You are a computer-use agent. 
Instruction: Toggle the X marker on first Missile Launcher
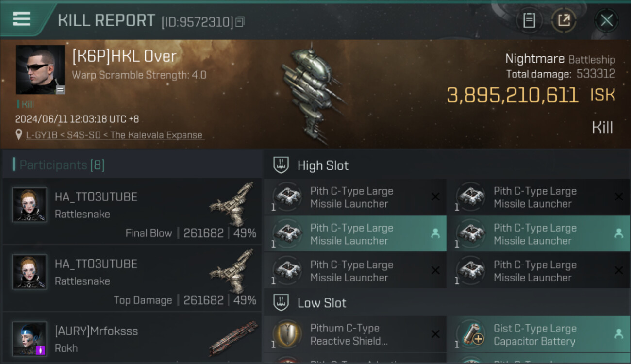[435, 197]
